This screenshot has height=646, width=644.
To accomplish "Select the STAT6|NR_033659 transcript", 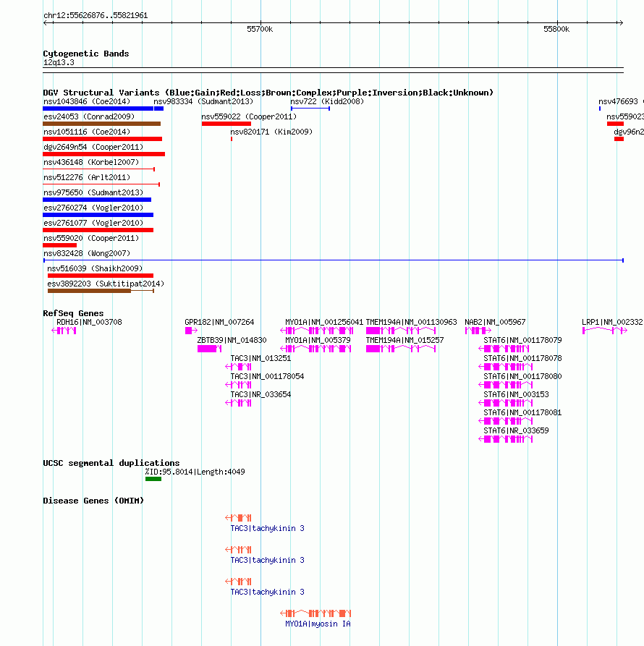I will [506, 439].
